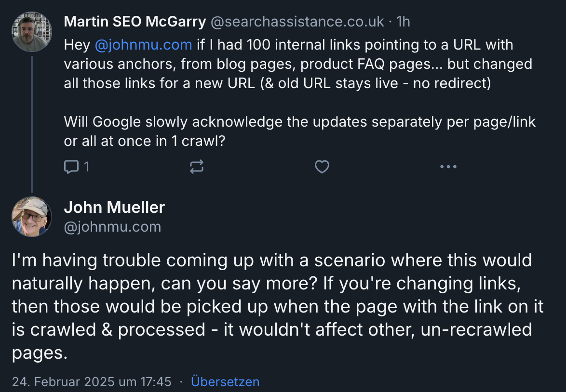The image size is (566, 392).
Task: Select the heart icon to favorite the post
Action: 322,166
